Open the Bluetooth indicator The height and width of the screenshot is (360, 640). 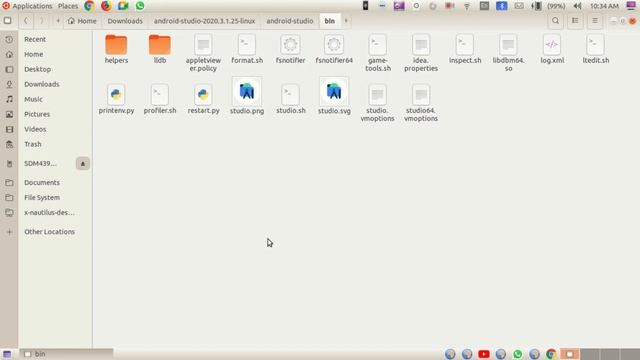pyautogui.click(x=502, y=6)
